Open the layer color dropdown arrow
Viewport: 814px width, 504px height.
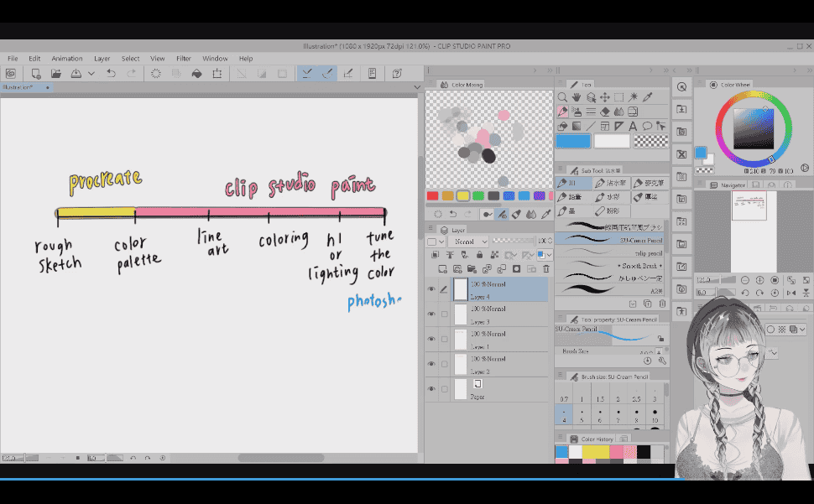[550, 255]
